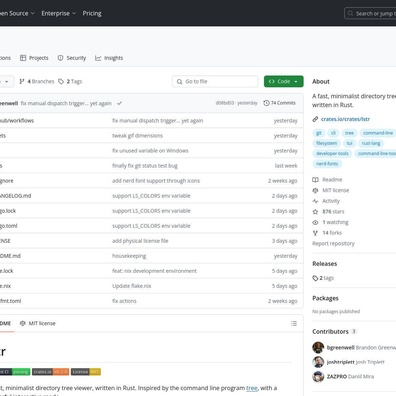
Task: Click the fork icon beside 14 forks
Action: click(x=315, y=233)
